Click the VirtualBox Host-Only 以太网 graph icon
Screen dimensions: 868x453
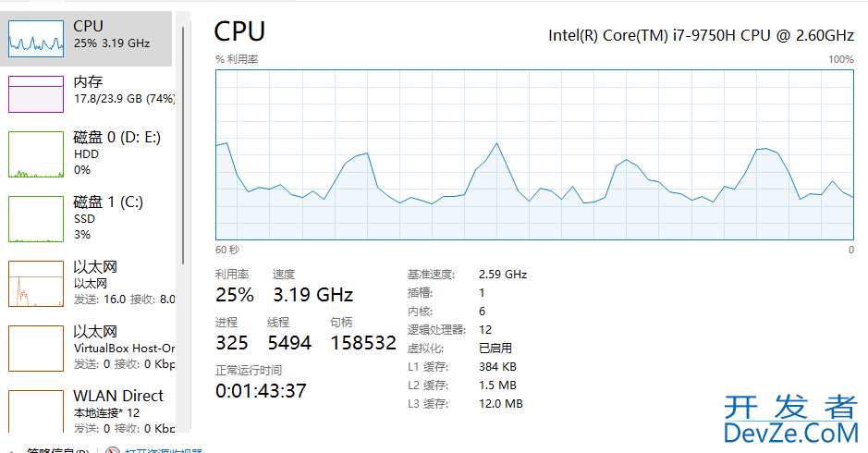[x=35, y=348]
